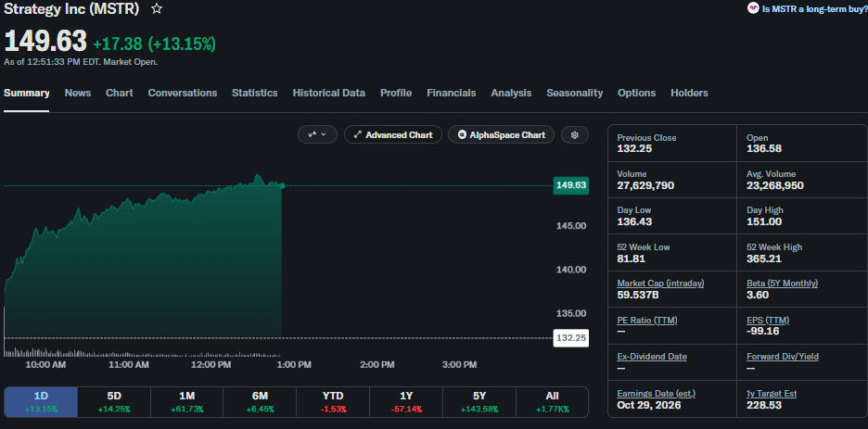Click the Forward Div/Yield label
This screenshot has height=429, width=868.
coord(782,357)
